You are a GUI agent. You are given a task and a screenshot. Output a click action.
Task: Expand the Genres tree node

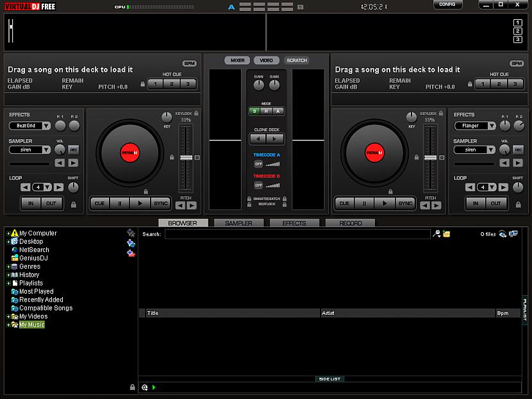[x=8, y=267]
